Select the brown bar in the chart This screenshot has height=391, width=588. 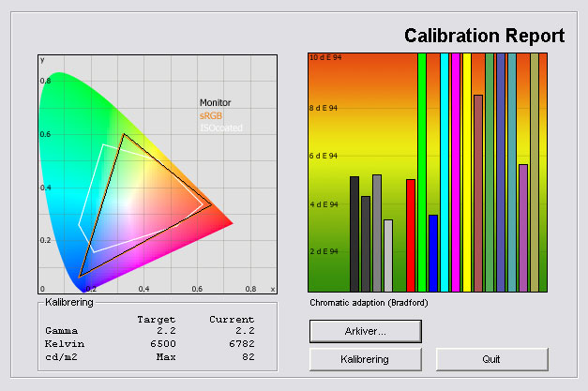(x=478, y=192)
